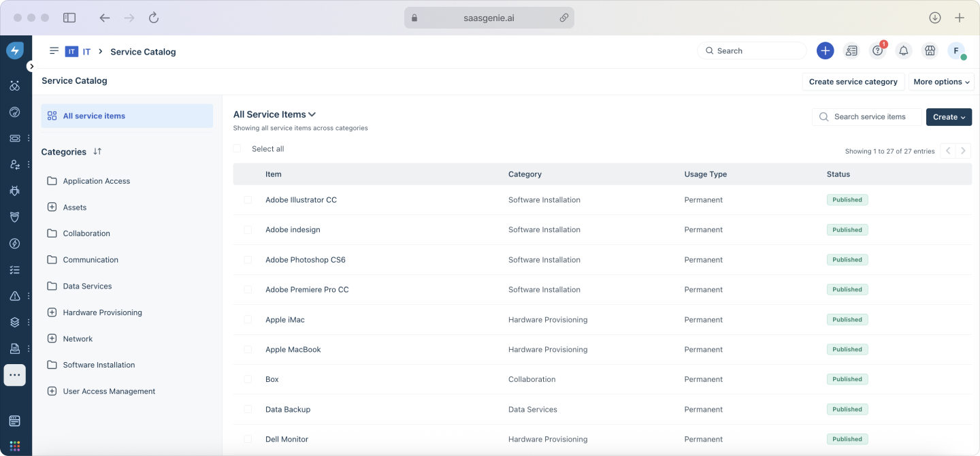
Task: Click the marketplace storefront icon
Action: tap(930, 50)
